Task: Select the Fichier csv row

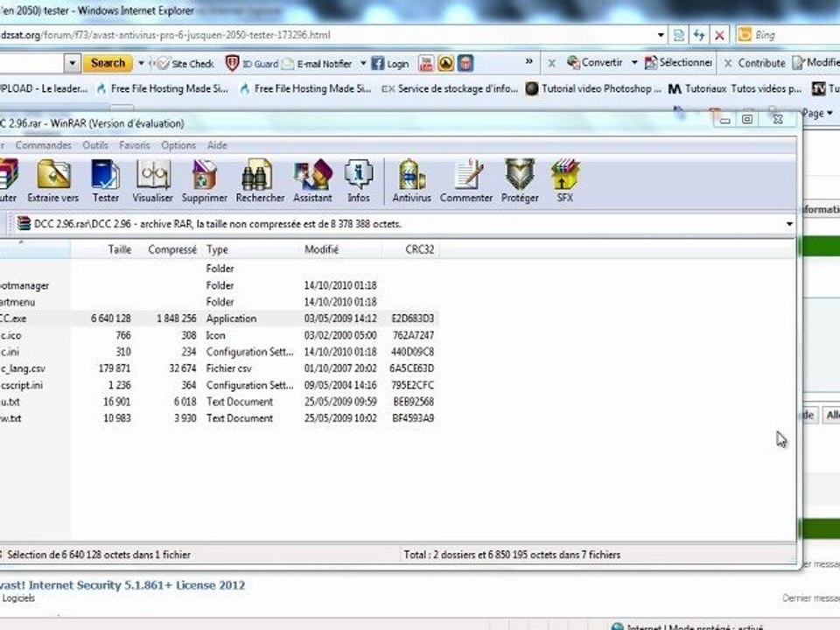Action: [x=219, y=368]
